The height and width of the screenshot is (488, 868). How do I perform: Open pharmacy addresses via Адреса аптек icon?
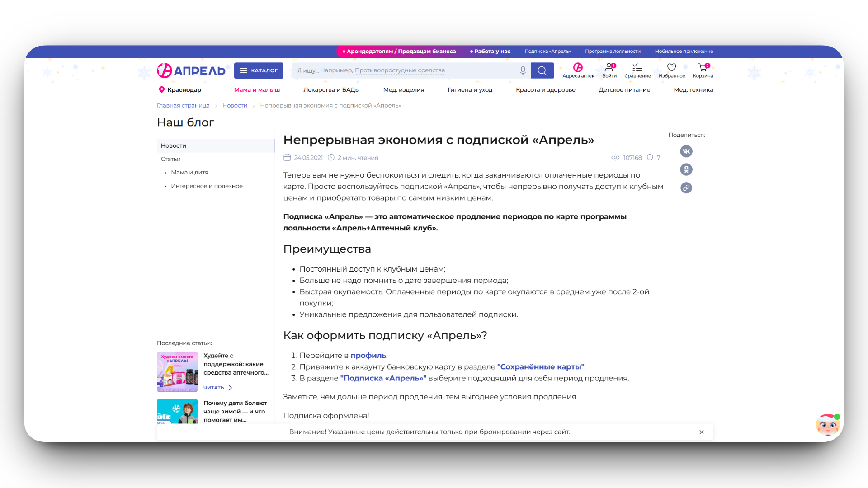[x=579, y=70]
